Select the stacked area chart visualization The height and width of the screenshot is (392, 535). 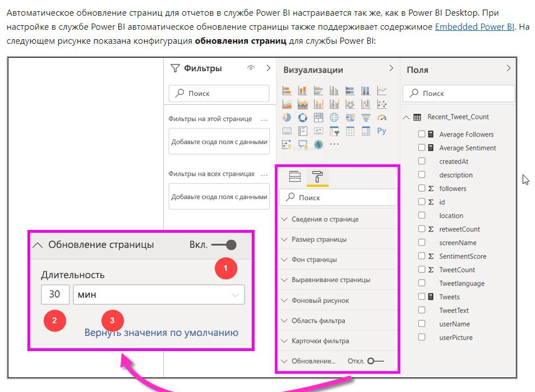tap(302, 104)
